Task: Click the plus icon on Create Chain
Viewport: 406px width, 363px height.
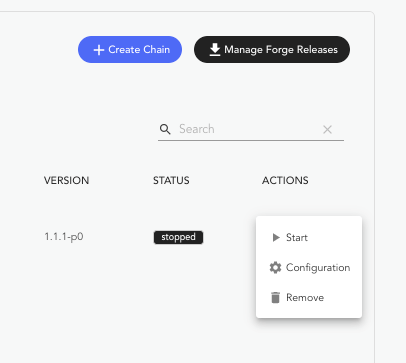Action: pyautogui.click(x=99, y=50)
